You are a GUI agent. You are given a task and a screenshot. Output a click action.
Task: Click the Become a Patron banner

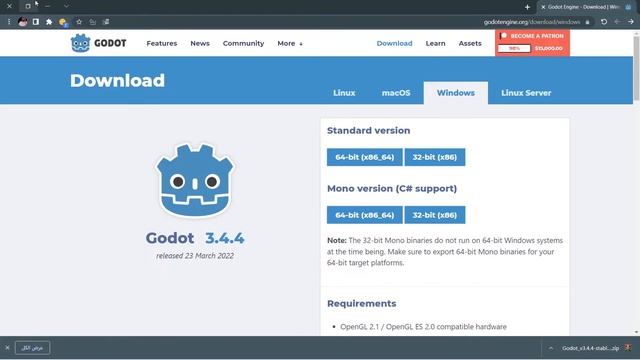point(532,42)
